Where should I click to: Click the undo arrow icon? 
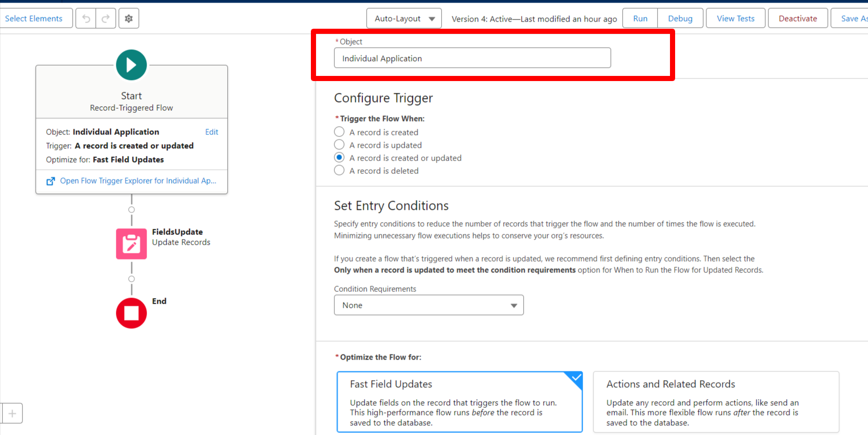coord(86,18)
